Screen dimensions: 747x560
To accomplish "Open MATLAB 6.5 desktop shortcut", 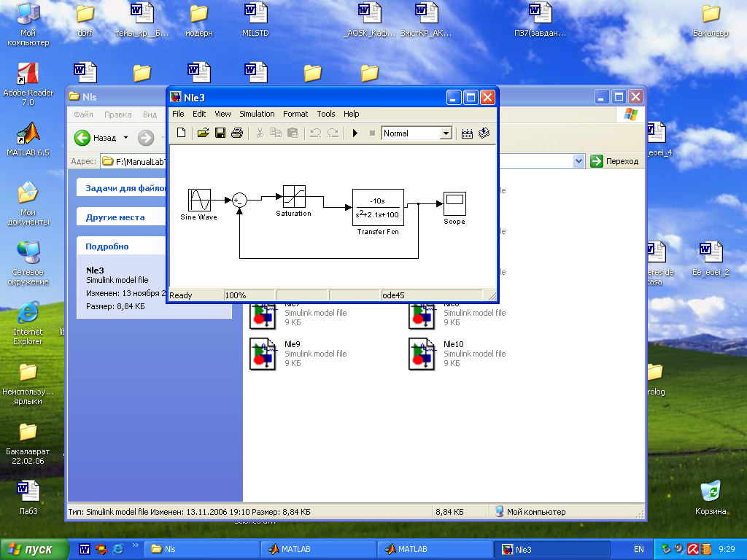I will pyautogui.click(x=28, y=139).
